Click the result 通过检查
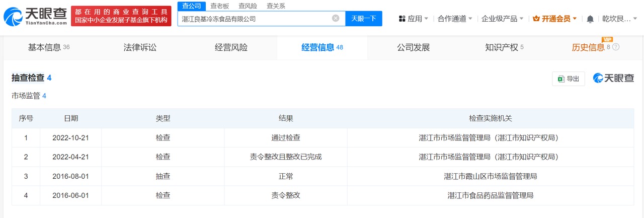 (x=286, y=137)
